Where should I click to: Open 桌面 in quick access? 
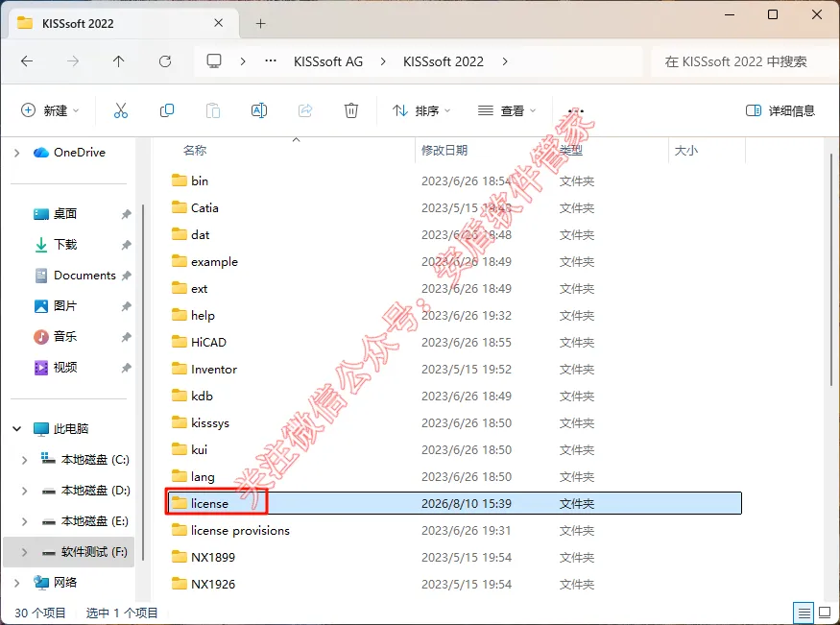55,214
